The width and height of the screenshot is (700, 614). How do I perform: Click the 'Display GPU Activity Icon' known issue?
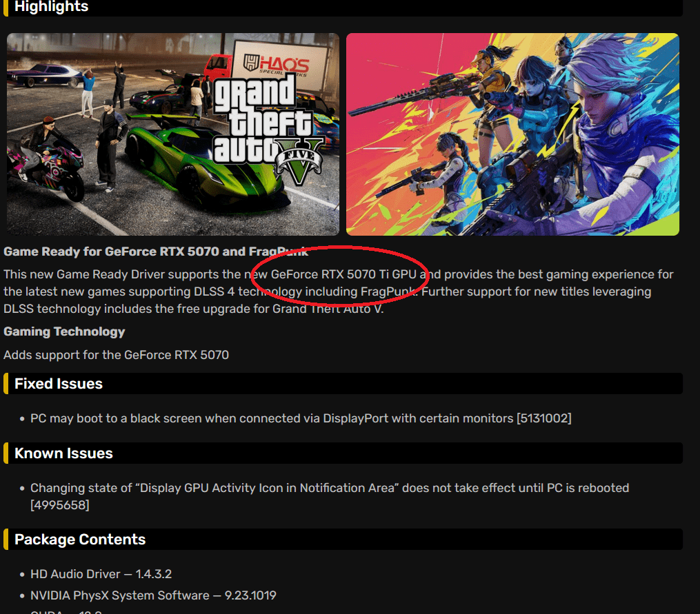[330, 496]
